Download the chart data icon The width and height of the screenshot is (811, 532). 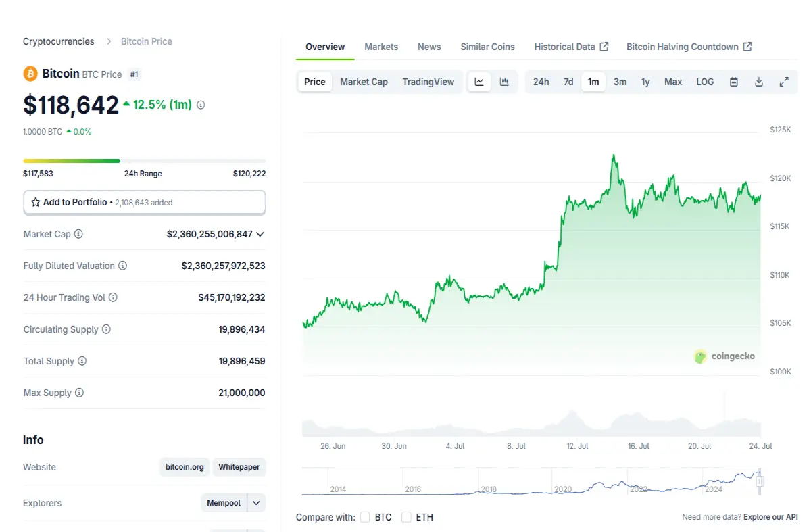(759, 82)
